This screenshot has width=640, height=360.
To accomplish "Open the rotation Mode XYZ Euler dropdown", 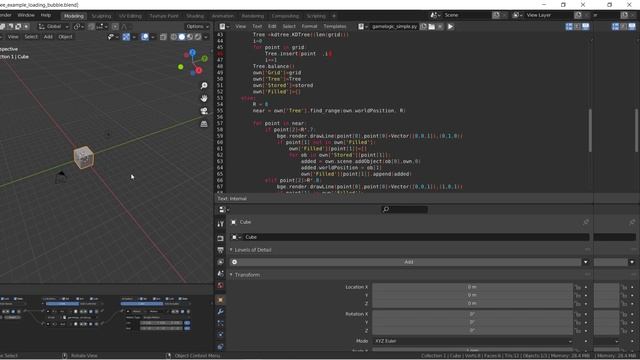I will 472,341.
